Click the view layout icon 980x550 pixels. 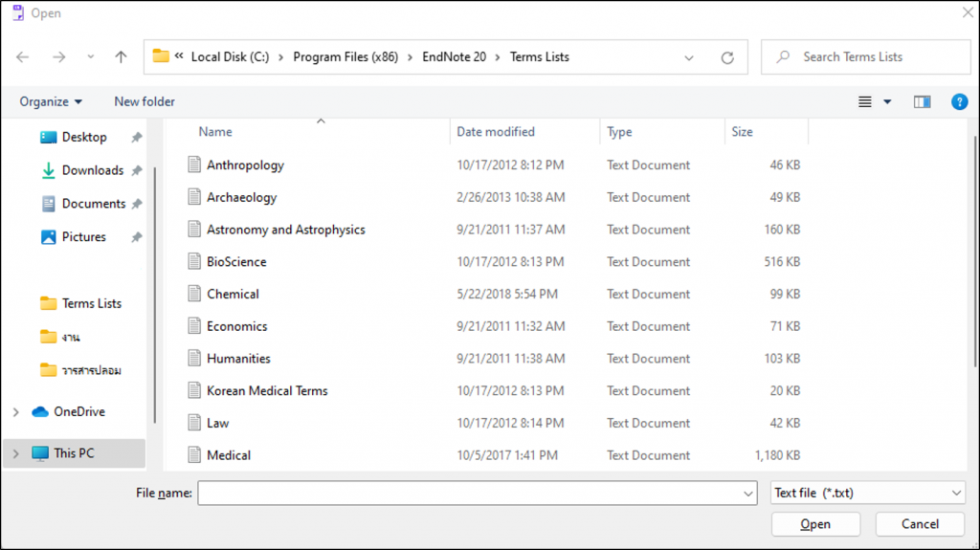[865, 101]
